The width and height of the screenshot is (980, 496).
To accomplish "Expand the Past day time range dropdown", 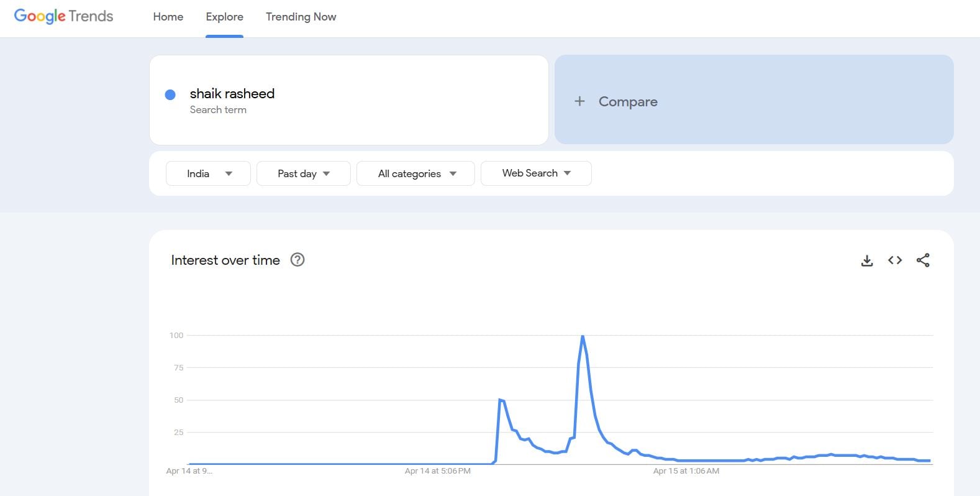I will [303, 173].
